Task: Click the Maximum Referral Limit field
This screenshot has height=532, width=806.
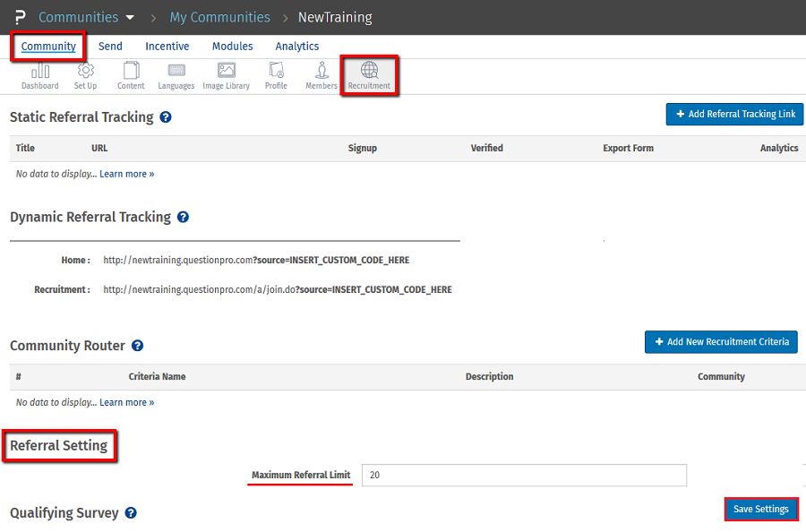Action: click(x=524, y=476)
